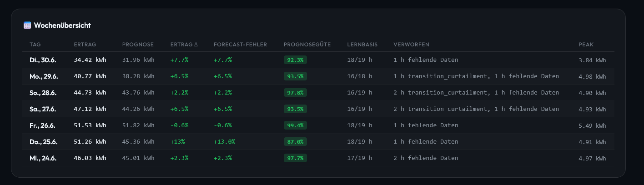Click the ERTRAG Δ column header

pos(184,45)
